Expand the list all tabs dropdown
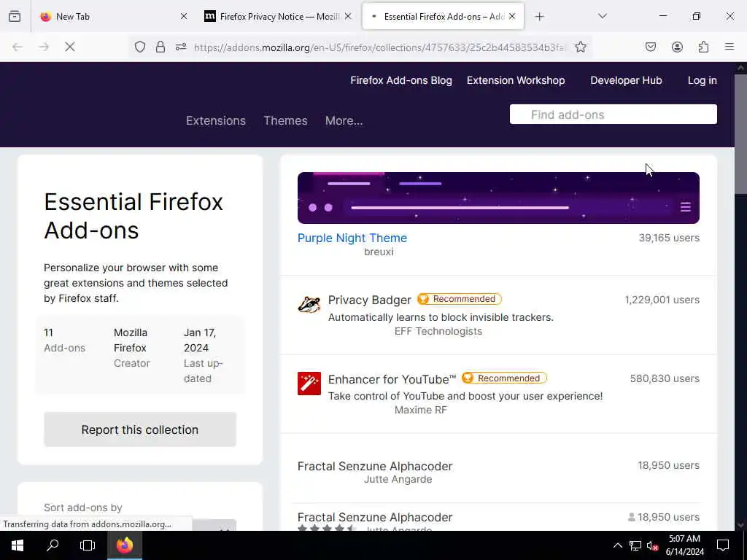747x560 pixels. tap(603, 16)
